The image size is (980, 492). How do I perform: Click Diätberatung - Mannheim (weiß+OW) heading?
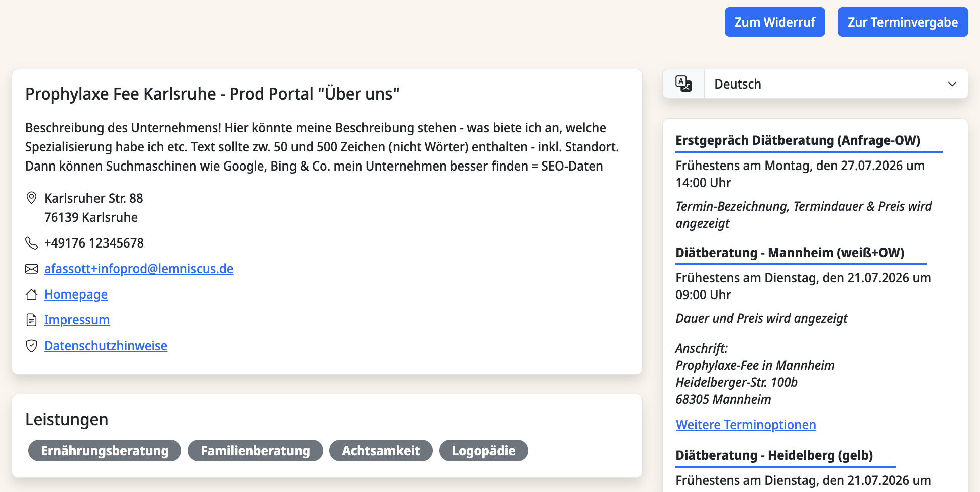pyautogui.click(x=790, y=253)
